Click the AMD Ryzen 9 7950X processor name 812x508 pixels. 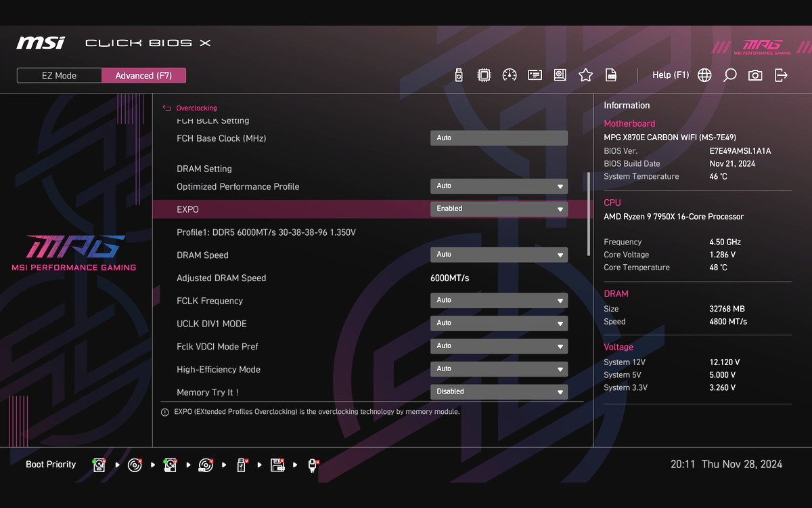point(674,217)
